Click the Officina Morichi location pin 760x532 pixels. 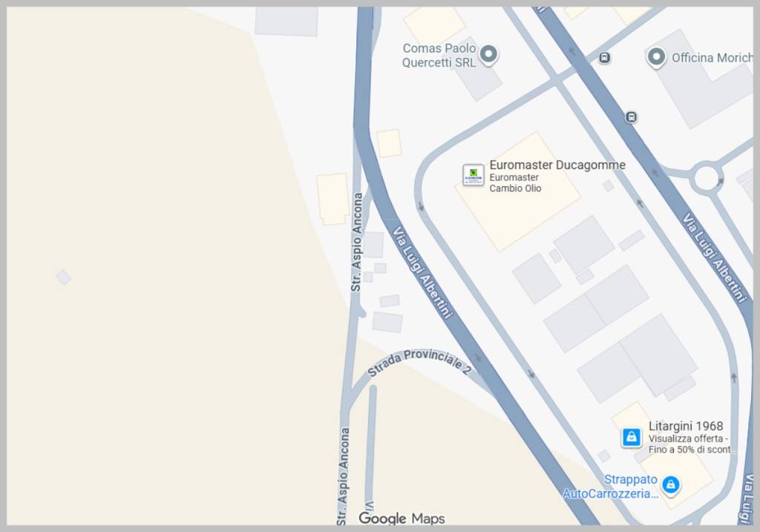[x=656, y=58]
